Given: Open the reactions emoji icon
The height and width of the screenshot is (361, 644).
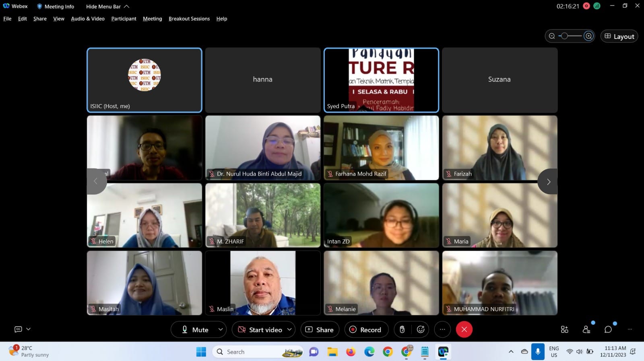Looking at the screenshot, I should click(x=421, y=330).
